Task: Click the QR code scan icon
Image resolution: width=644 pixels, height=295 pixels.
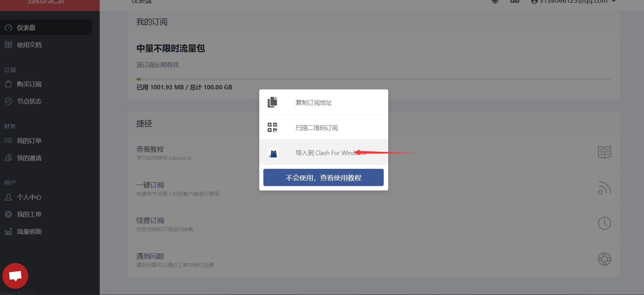Action: 272,128
